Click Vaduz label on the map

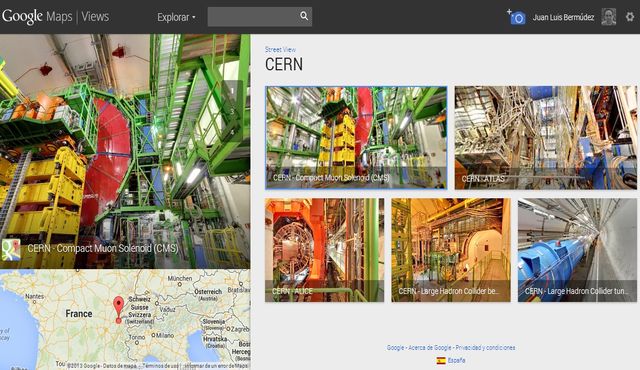coord(167,309)
